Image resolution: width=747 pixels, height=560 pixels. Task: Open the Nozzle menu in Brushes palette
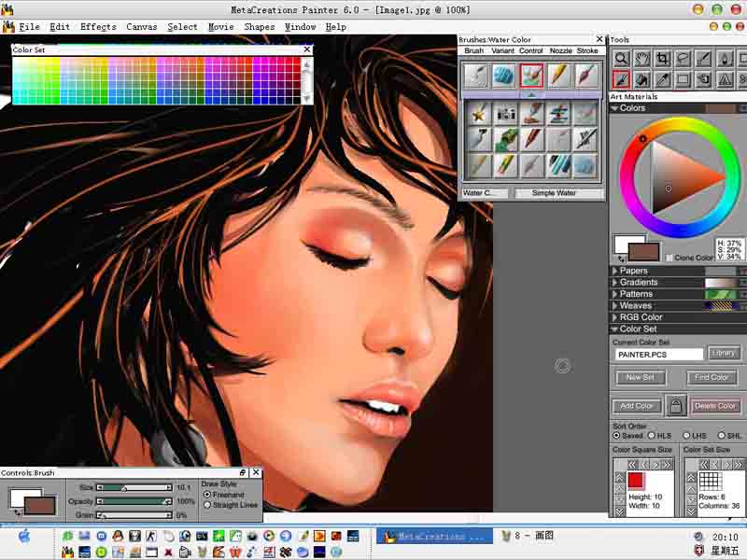pos(561,50)
